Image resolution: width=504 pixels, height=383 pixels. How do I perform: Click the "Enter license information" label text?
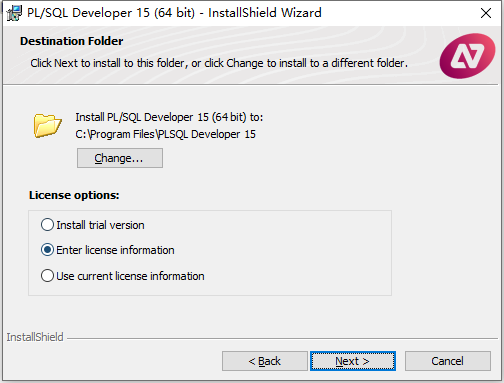(115, 250)
